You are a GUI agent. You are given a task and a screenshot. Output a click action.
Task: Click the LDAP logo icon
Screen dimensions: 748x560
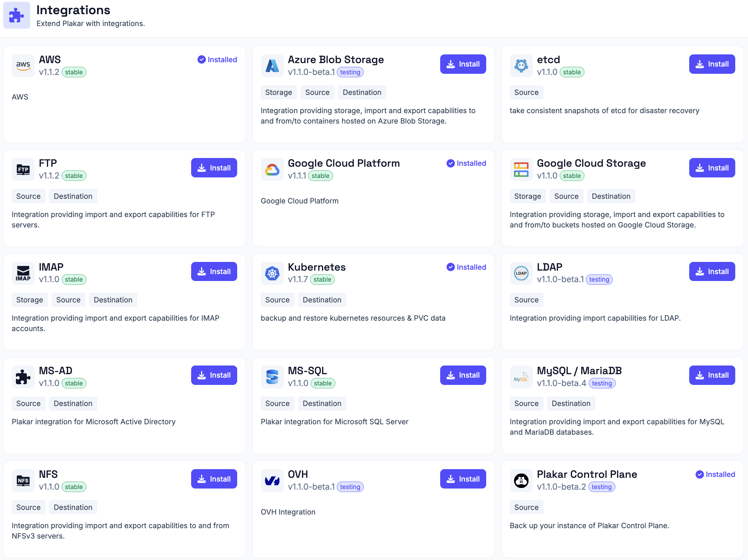click(521, 273)
